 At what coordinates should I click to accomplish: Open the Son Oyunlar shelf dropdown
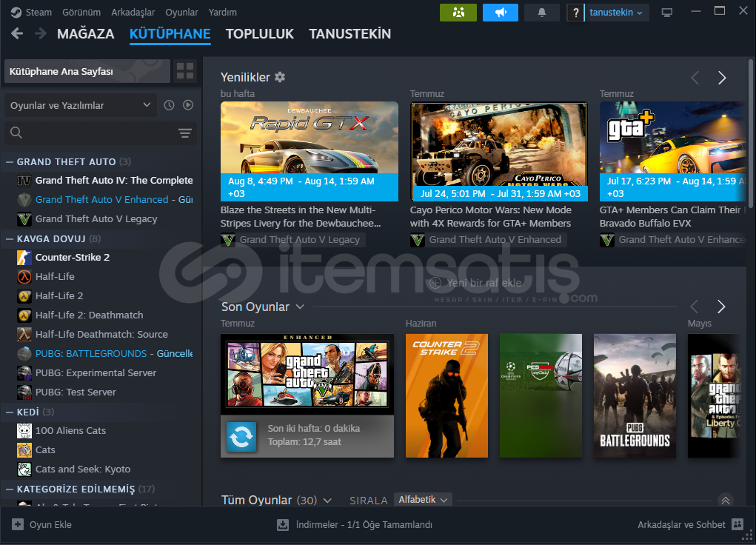[x=300, y=307]
